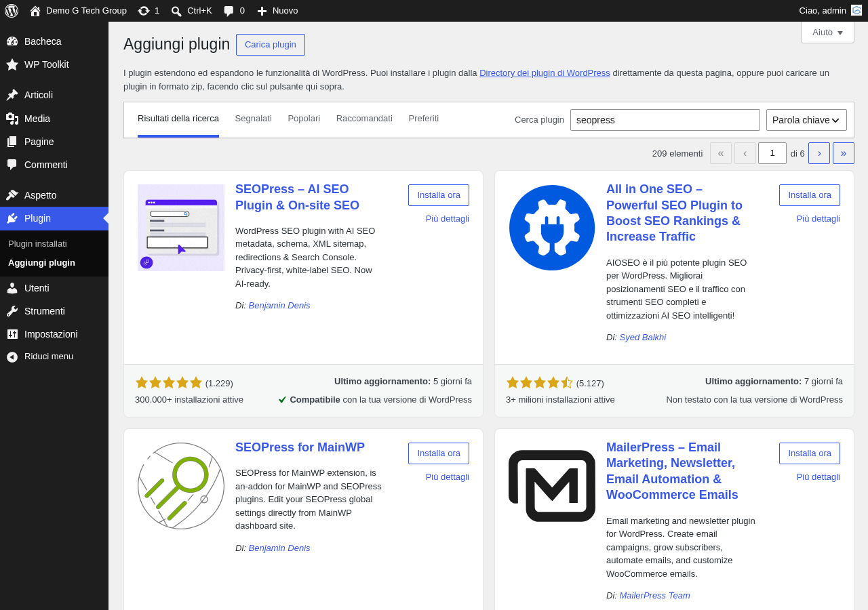View the comments bubble in admin bar
The height and width of the screenshot is (610, 868).
tap(229, 11)
